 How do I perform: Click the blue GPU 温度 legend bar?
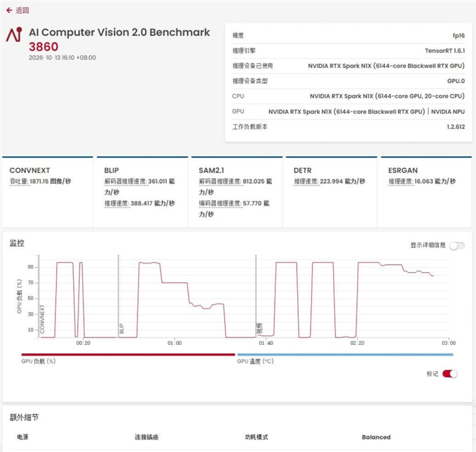[345, 354]
